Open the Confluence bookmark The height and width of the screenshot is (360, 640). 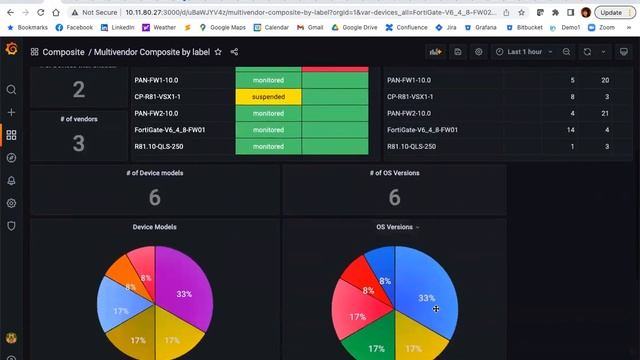click(407, 27)
